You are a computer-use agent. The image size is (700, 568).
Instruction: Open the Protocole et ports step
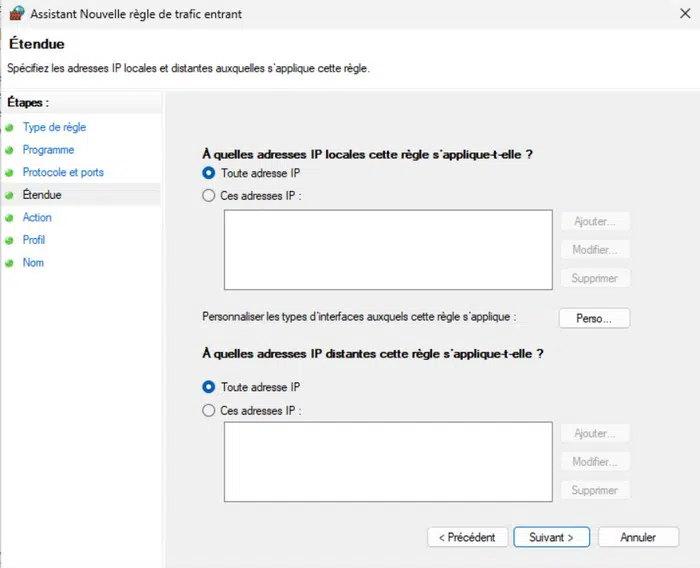[x=63, y=173]
